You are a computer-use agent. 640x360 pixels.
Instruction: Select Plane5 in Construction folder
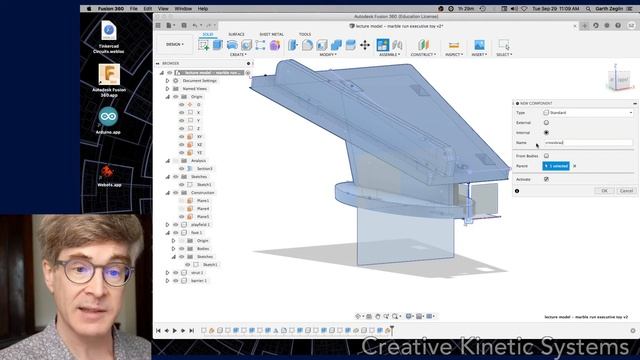[x=203, y=217]
